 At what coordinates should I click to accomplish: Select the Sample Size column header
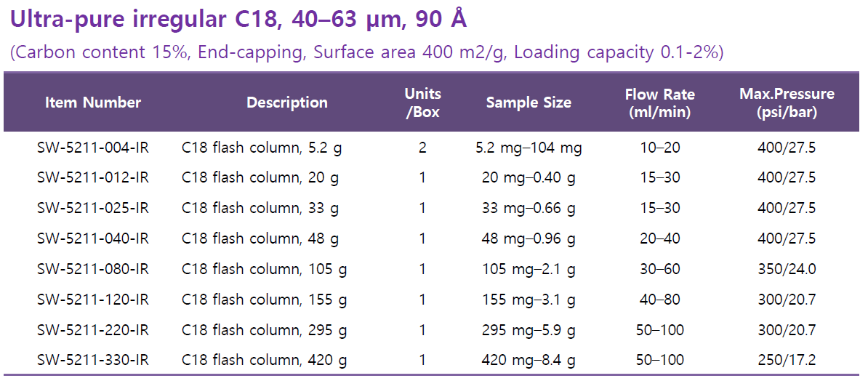[x=529, y=103]
